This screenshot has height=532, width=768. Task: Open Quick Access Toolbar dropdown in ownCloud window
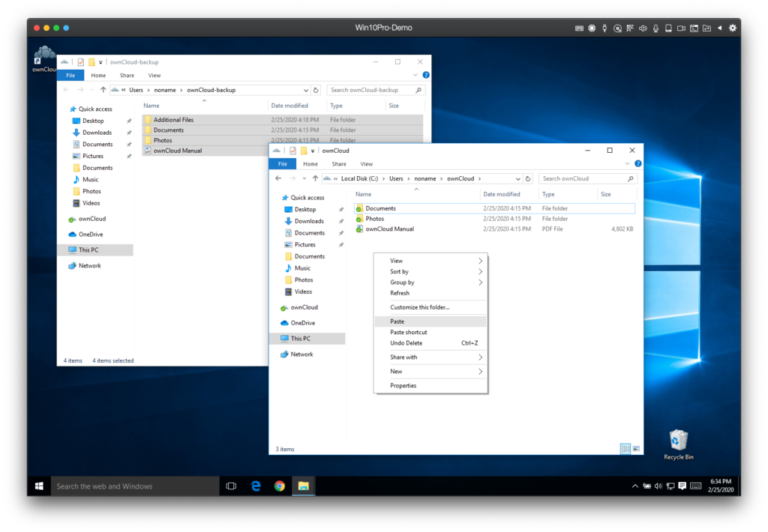(x=313, y=151)
